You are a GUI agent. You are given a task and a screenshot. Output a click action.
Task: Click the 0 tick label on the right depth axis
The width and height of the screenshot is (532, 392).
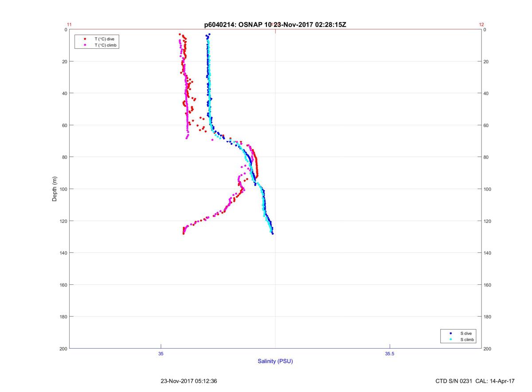coord(485,30)
